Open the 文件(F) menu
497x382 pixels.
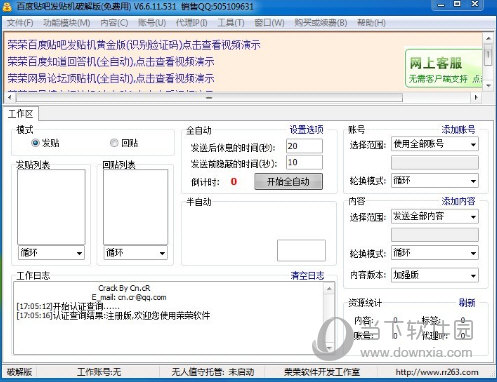point(20,23)
